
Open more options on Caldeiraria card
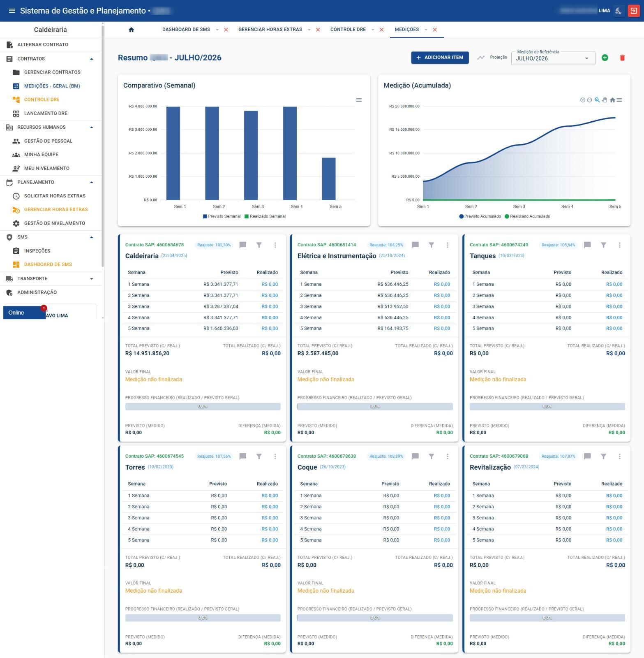pyautogui.click(x=275, y=245)
